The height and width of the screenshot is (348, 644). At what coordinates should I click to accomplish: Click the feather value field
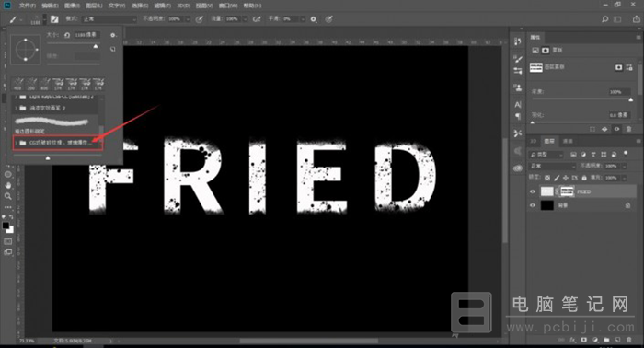[x=619, y=115]
